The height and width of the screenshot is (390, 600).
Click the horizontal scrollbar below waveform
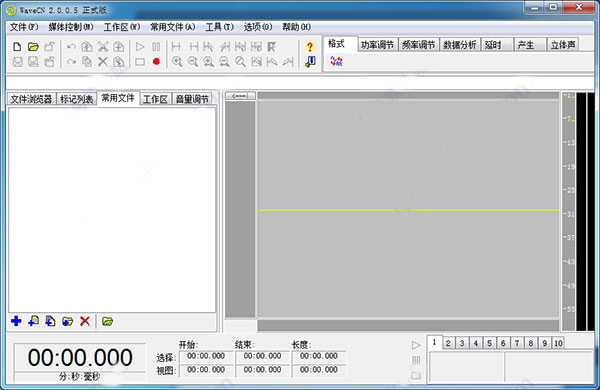click(408, 326)
